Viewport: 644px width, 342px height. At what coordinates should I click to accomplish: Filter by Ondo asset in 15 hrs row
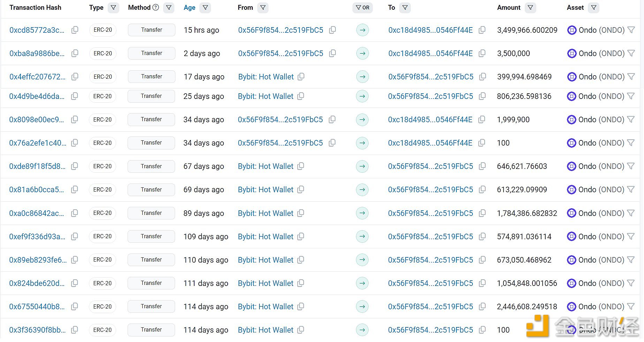point(631,30)
